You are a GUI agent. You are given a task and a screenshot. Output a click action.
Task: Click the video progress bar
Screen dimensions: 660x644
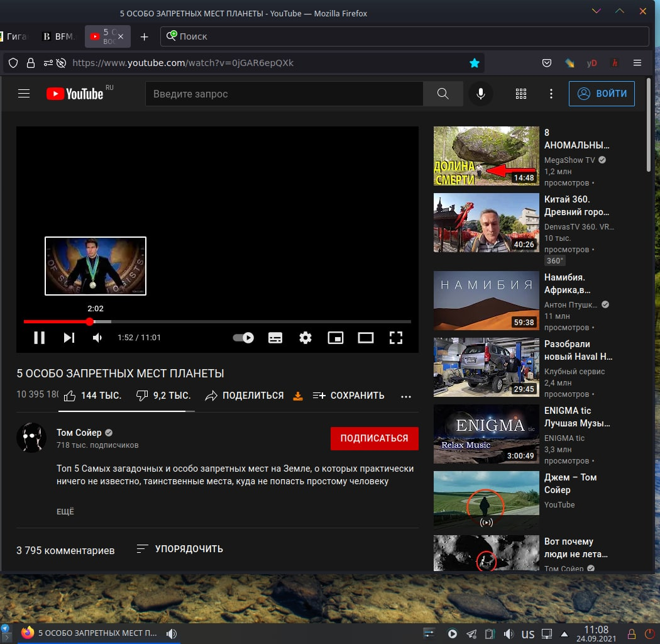(x=251, y=321)
